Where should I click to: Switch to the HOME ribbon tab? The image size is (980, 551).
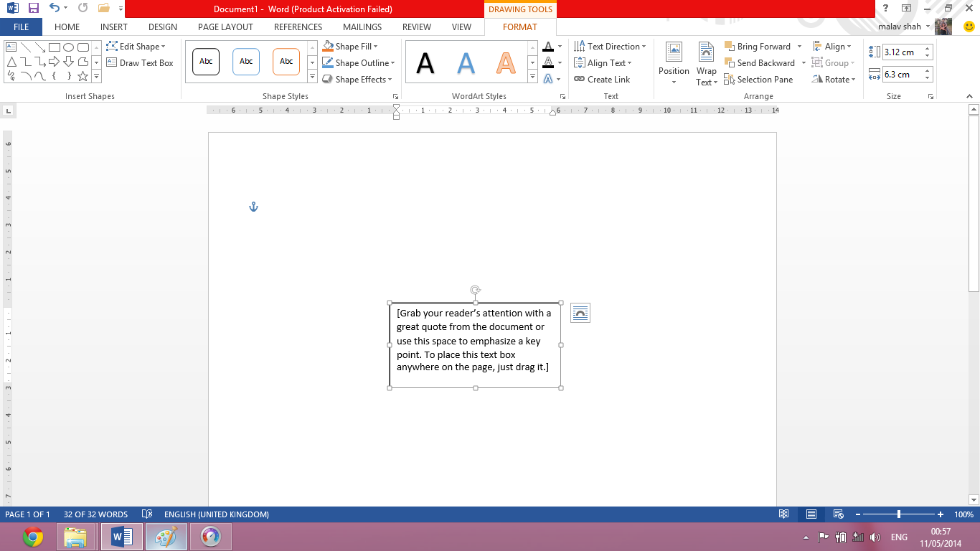(67, 27)
